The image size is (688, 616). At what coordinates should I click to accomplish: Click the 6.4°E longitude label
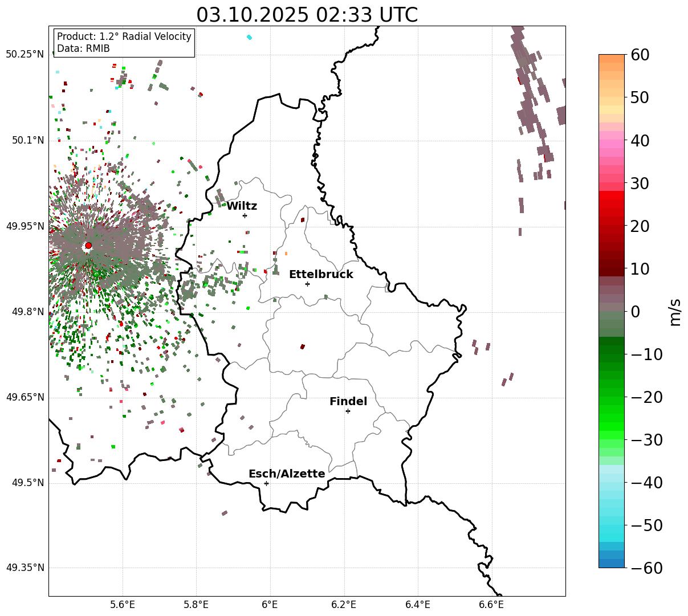(x=418, y=605)
